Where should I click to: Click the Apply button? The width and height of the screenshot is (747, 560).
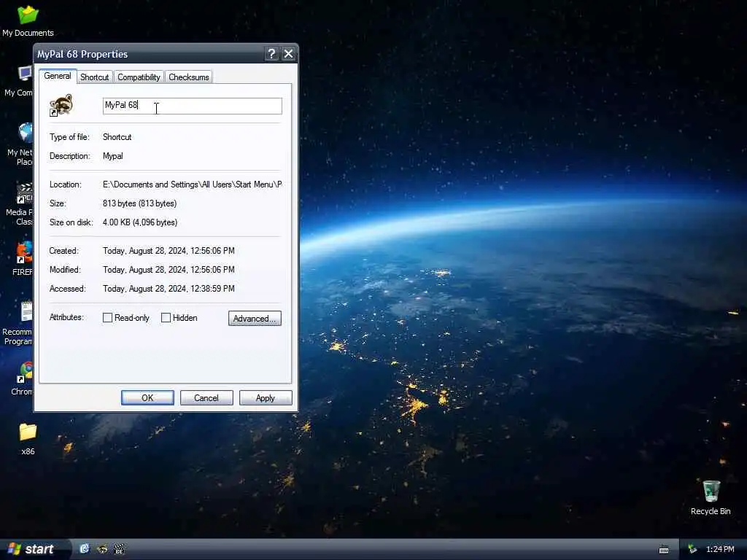tap(266, 398)
